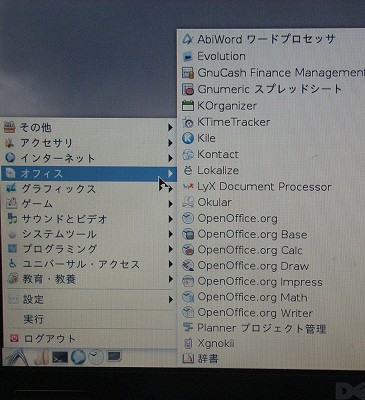Open the globe browser icon in taskbar
Viewport: 365px width, 400px height.
[79, 357]
